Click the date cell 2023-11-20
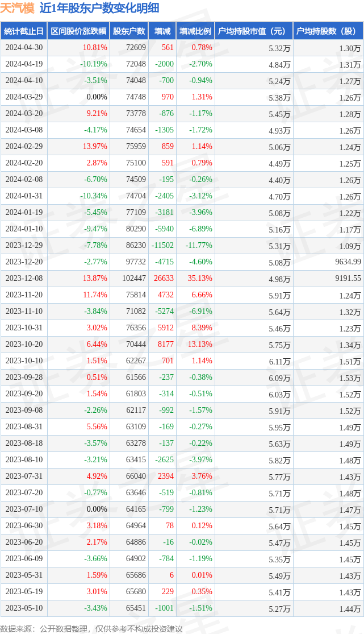This screenshot has height=634, width=364. [x=24, y=295]
